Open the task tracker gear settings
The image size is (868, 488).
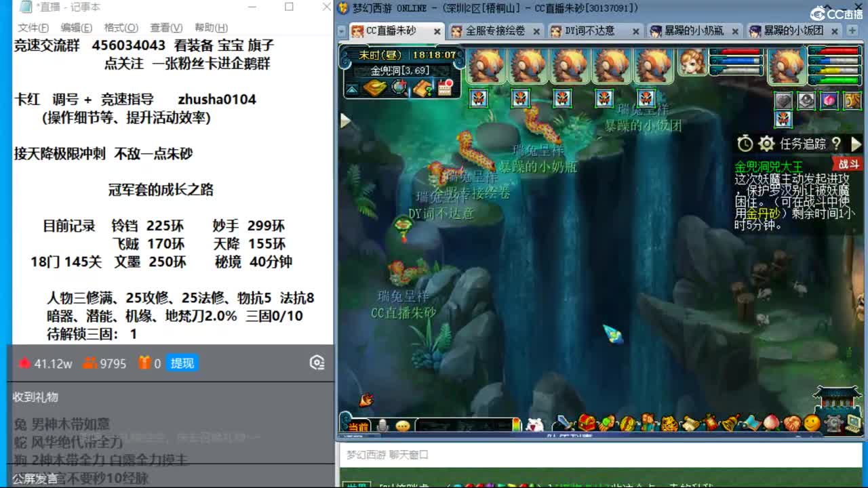point(767,144)
